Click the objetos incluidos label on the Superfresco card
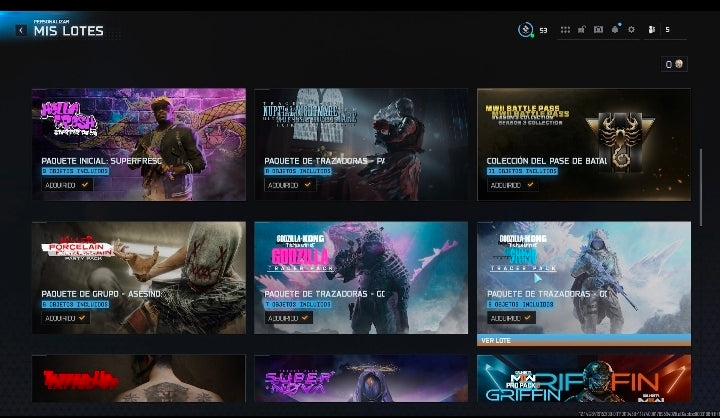Image resolution: width=720 pixels, height=418 pixels. click(75, 171)
